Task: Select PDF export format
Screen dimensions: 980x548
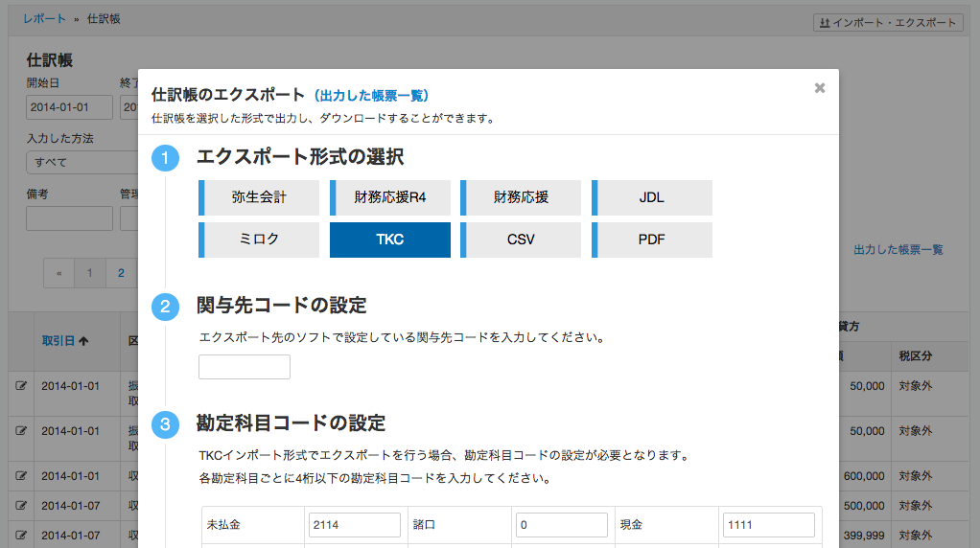Action: (652, 240)
